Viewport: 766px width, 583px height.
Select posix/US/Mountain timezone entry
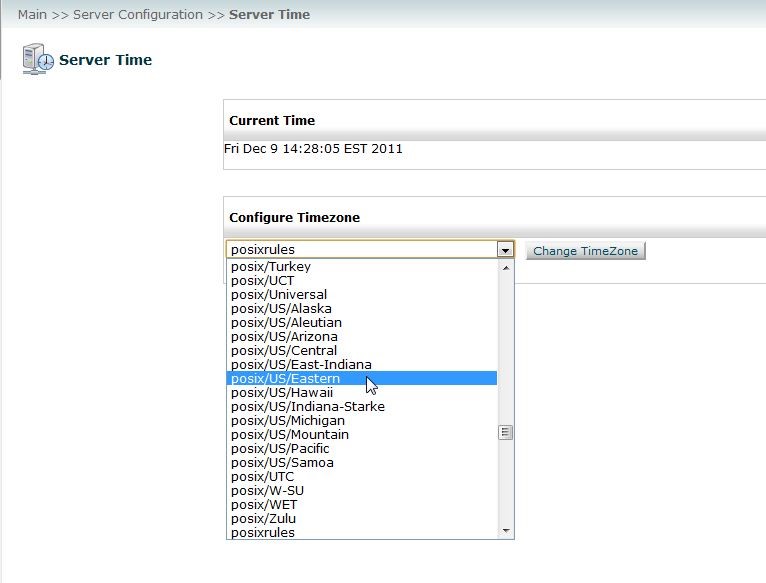(x=362, y=434)
